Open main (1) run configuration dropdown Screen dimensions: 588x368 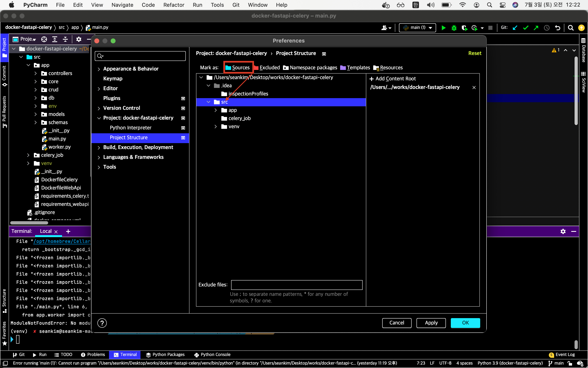pos(418,28)
